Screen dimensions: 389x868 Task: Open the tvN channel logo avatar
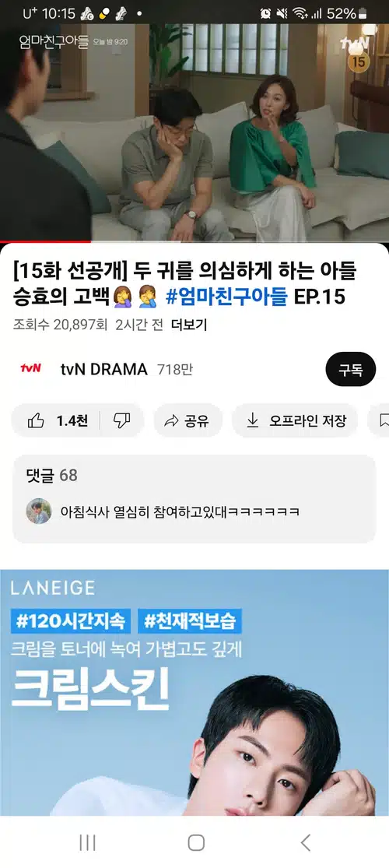click(30, 369)
